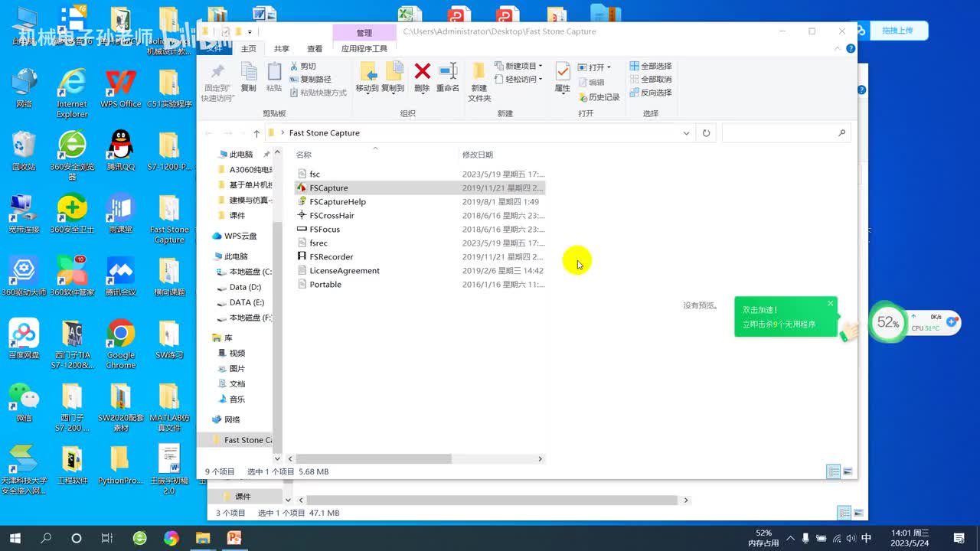
Task: Click New folder (新建文件夹) ribbon icon
Action: pyautogui.click(x=479, y=82)
